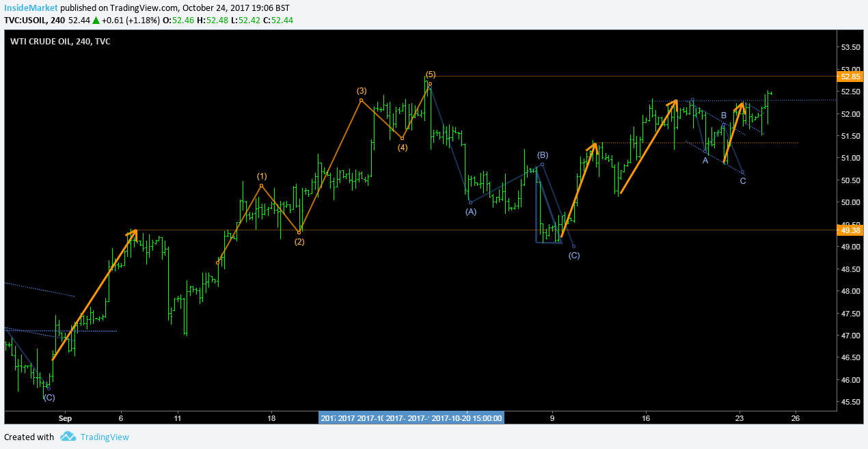The width and height of the screenshot is (868, 449).
Task: Select the wave (4) label
Action: point(403,148)
